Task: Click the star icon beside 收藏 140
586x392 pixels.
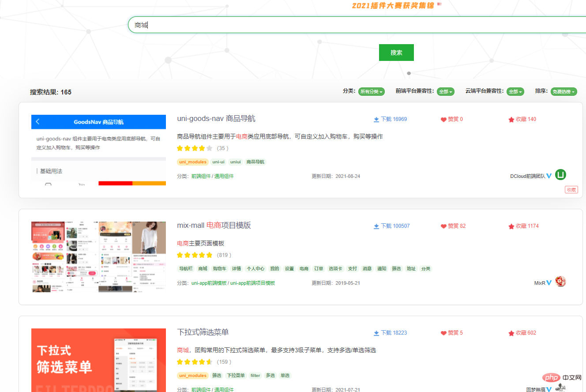Action: [x=511, y=120]
